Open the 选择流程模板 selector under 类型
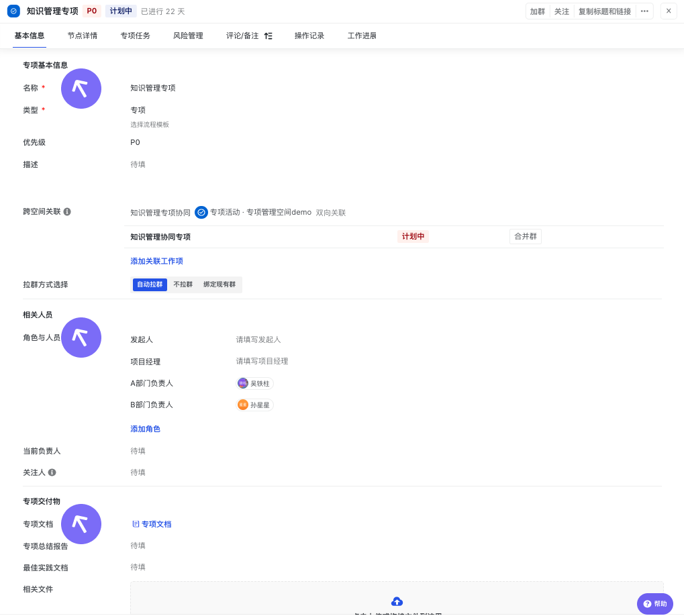Screen dimensions: 684x616 tap(150, 124)
